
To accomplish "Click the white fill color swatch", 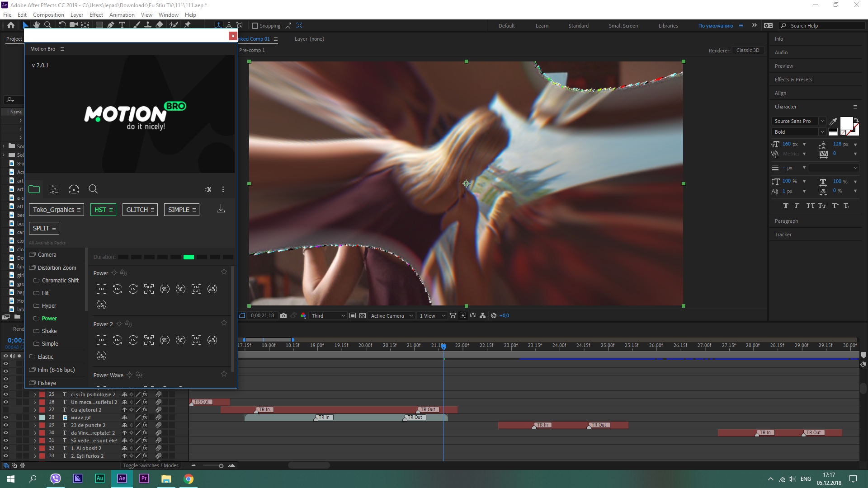I will (x=846, y=122).
